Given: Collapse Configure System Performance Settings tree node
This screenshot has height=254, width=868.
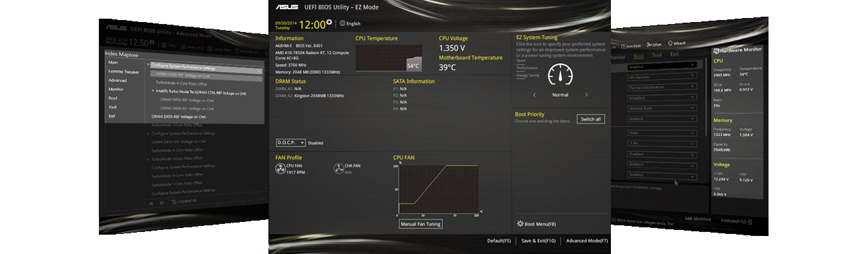Looking at the screenshot, I should 148,65.
